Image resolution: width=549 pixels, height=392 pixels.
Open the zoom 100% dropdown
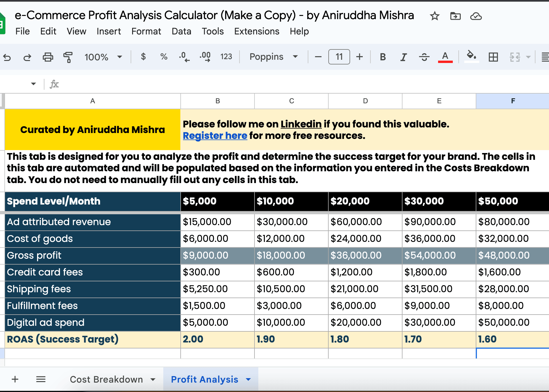(103, 57)
